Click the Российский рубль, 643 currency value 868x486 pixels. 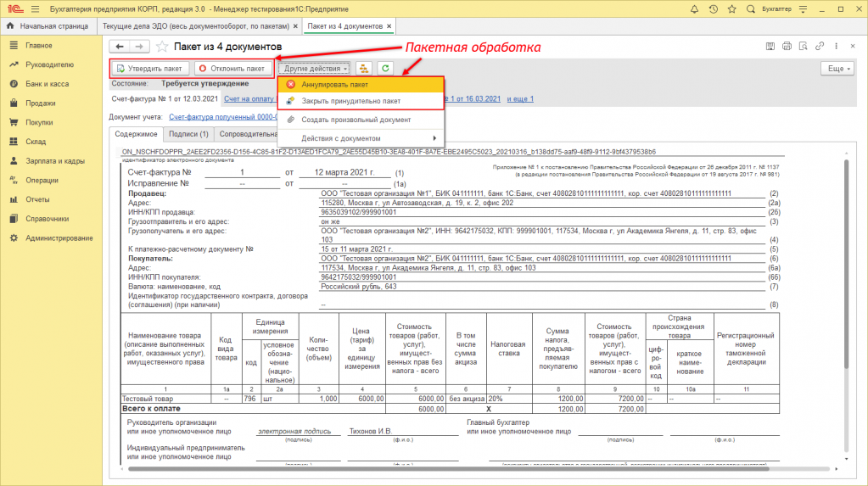(359, 287)
